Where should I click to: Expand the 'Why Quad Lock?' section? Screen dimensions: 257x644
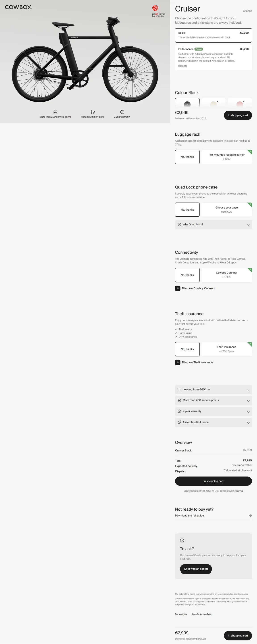point(213,224)
